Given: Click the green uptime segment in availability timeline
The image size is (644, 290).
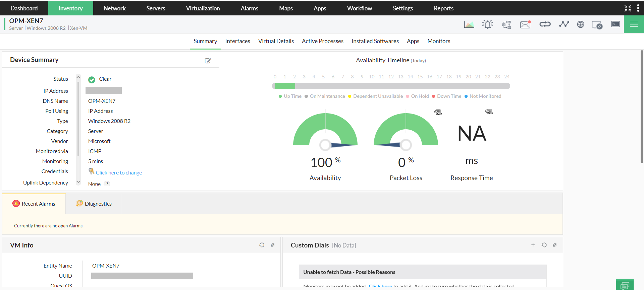Looking at the screenshot, I should [285, 86].
